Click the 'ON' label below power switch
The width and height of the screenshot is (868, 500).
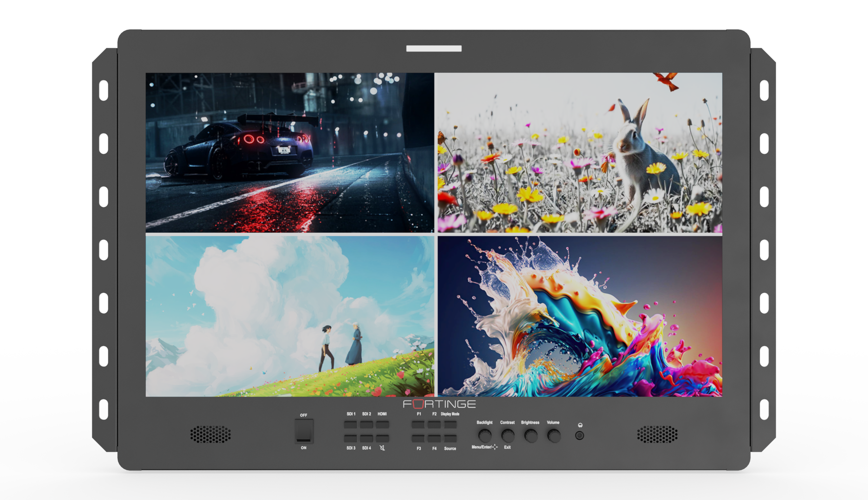pos(304,448)
